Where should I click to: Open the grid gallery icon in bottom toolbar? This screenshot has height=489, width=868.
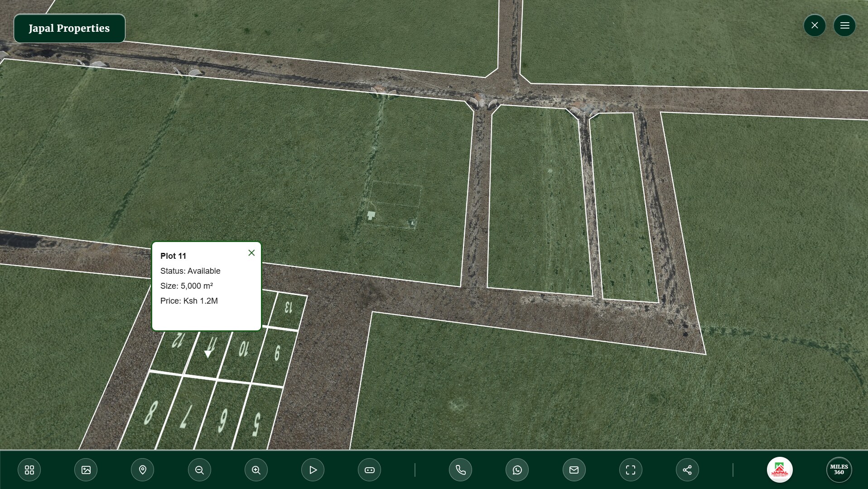(29, 470)
